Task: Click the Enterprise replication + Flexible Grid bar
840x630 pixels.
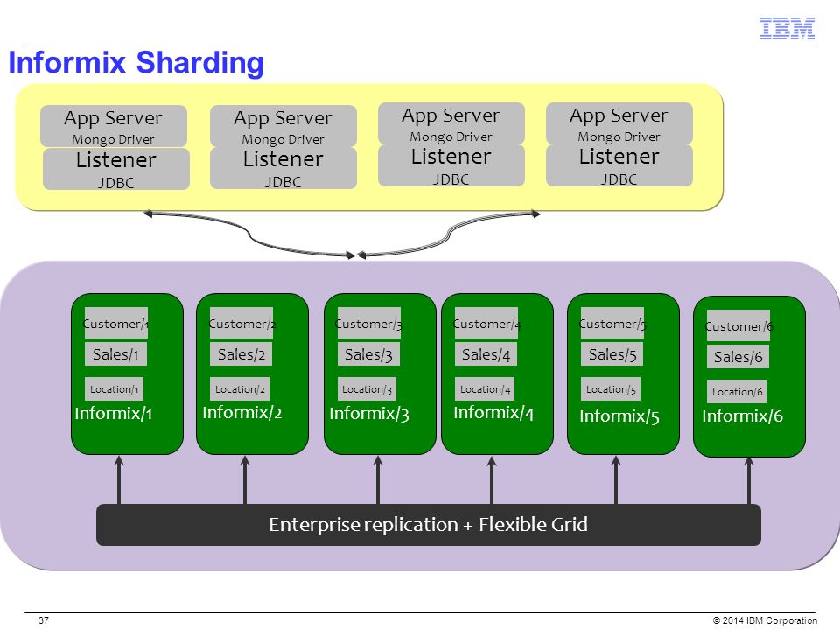Action: 429,524
